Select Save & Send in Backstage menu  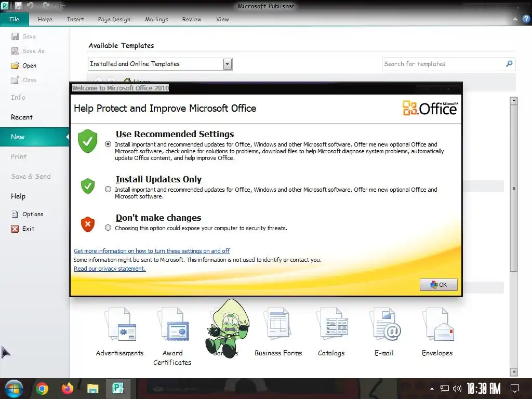pyautogui.click(x=31, y=176)
